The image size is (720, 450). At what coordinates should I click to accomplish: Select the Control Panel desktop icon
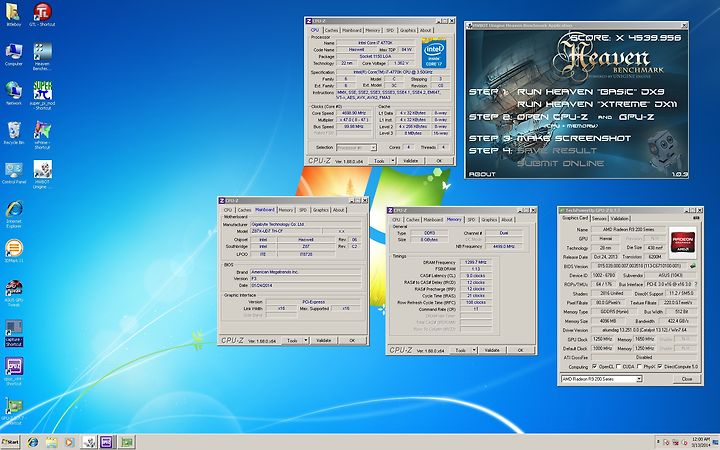13,172
